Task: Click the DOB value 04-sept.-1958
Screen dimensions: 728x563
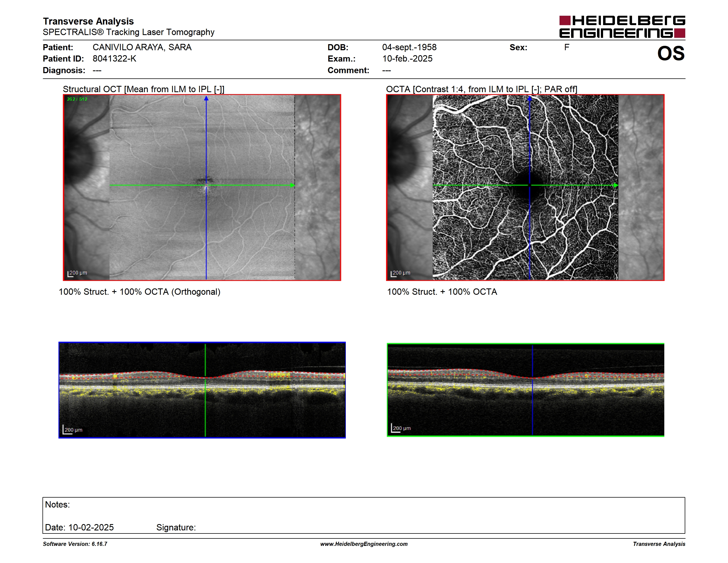Action: tap(409, 47)
